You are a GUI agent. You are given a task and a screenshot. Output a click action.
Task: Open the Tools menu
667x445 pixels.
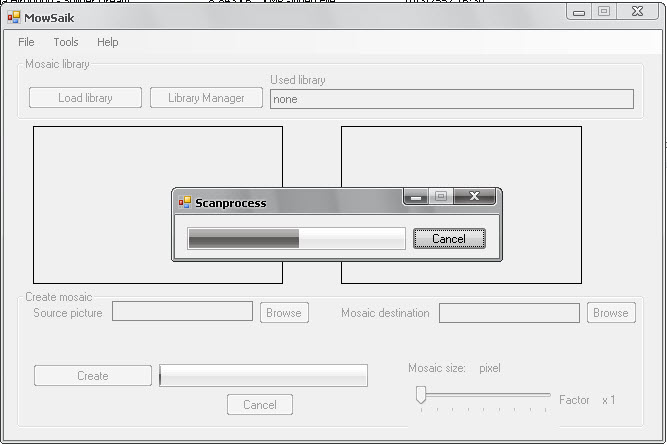click(x=66, y=42)
